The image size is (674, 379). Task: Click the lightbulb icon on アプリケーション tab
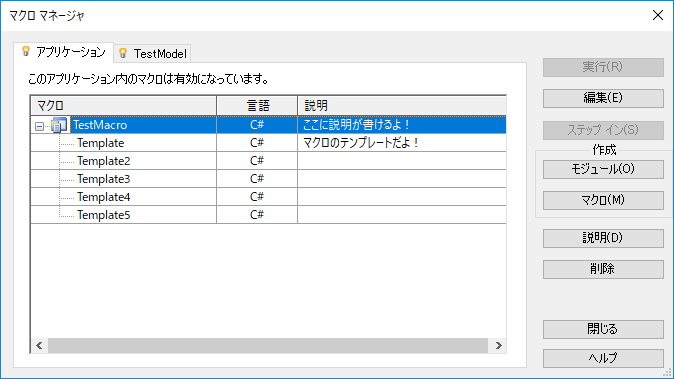tap(26, 52)
